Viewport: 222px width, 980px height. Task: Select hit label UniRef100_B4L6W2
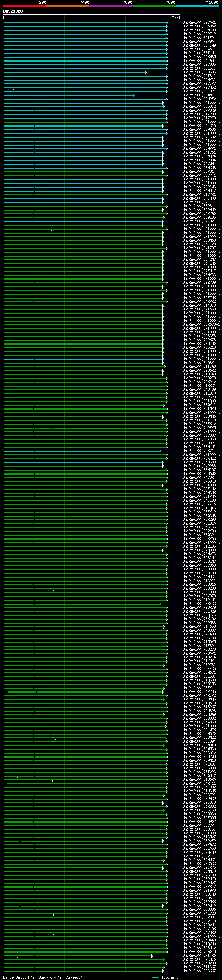tap(199, 137)
